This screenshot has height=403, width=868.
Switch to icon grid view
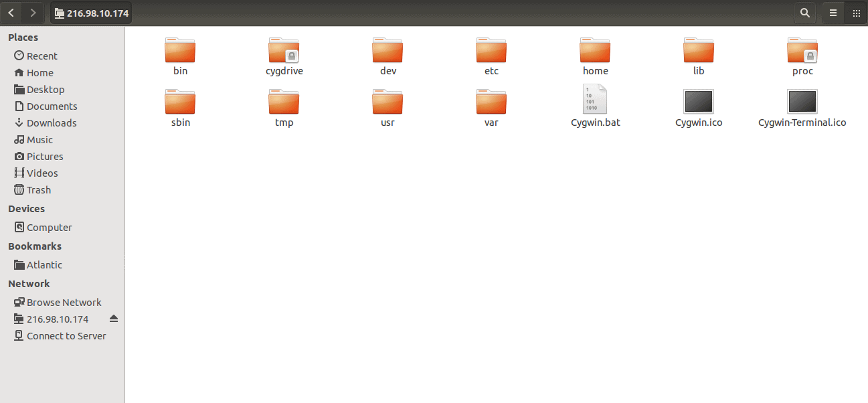(x=855, y=13)
